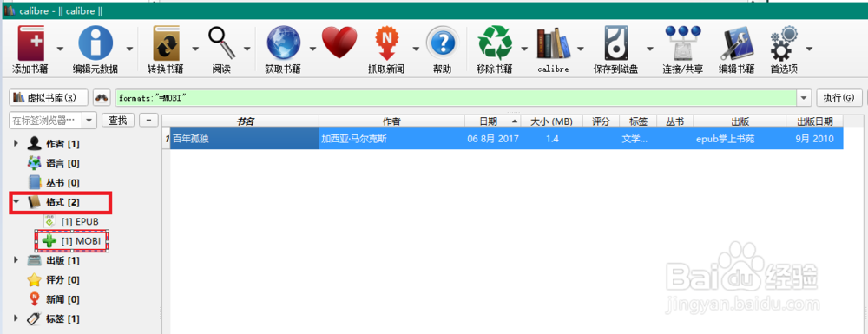Screen dimensions: 868x334
Task: Open the Preferences dropdown arrow
Action: (809, 49)
